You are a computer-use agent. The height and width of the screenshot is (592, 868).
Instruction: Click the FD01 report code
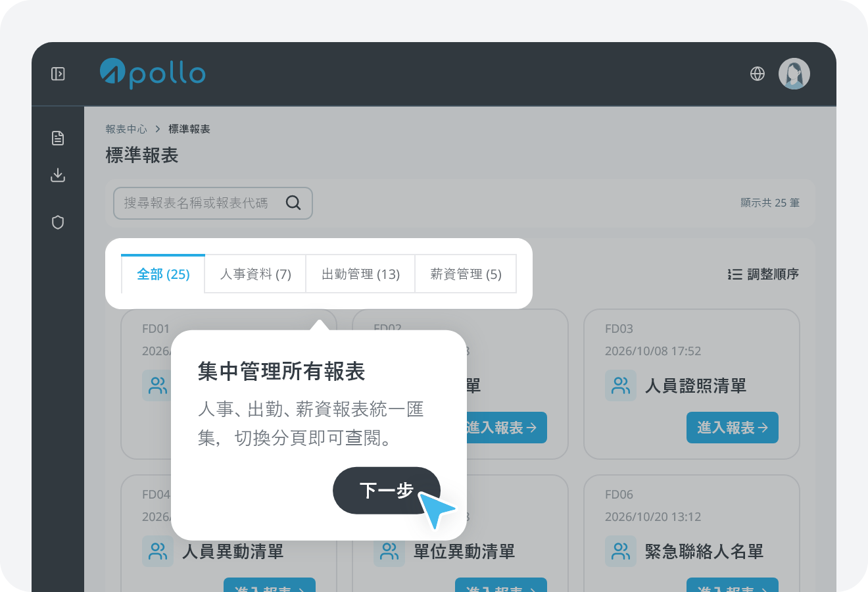(x=156, y=329)
